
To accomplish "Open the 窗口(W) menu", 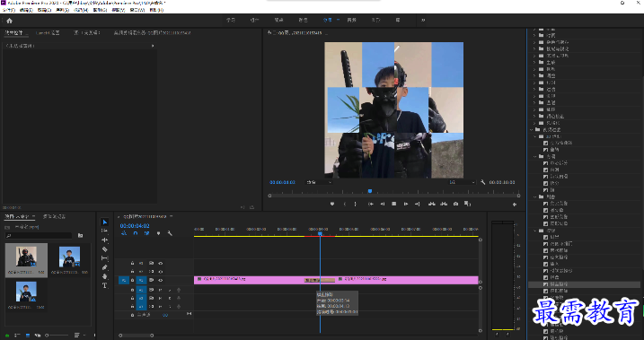I will click(137, 10).
